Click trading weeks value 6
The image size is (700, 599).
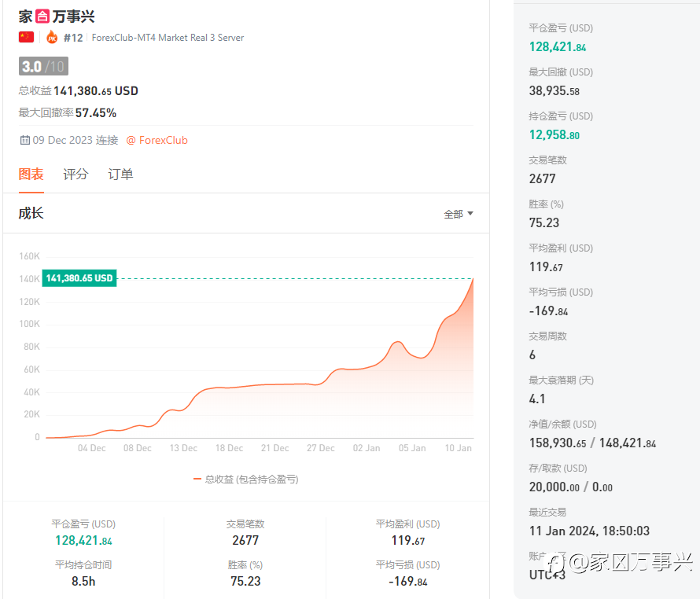point(532,355)
